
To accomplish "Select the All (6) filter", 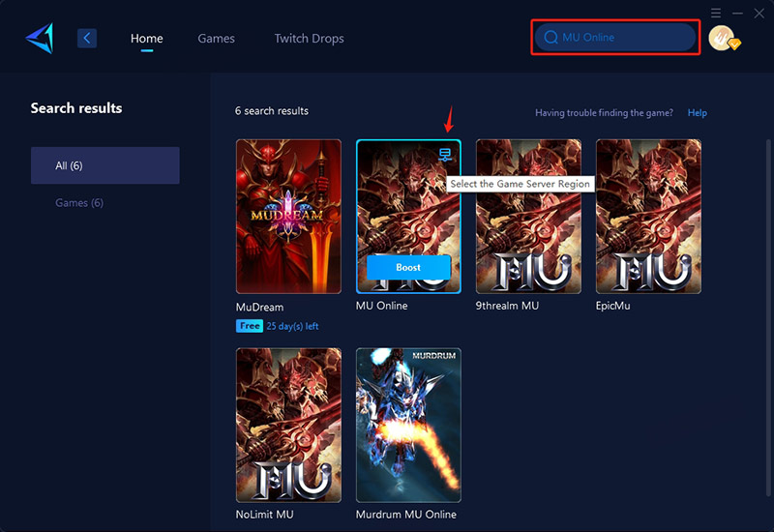I will click(105, 165).
